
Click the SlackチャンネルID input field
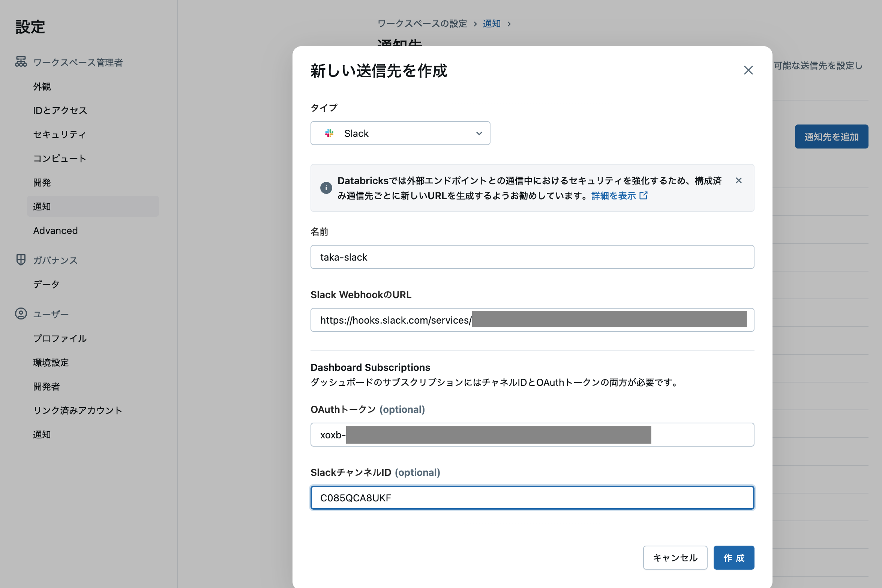(x=532, y=498)
